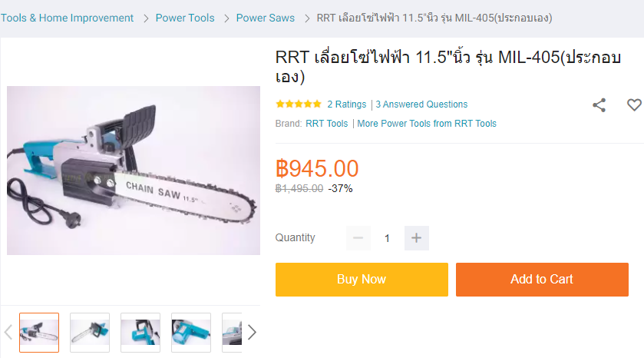Select the first chainsaw thumbnail
Image resolution: width=644 pixels, height=358 pixels.
click(x=39, y=333)
